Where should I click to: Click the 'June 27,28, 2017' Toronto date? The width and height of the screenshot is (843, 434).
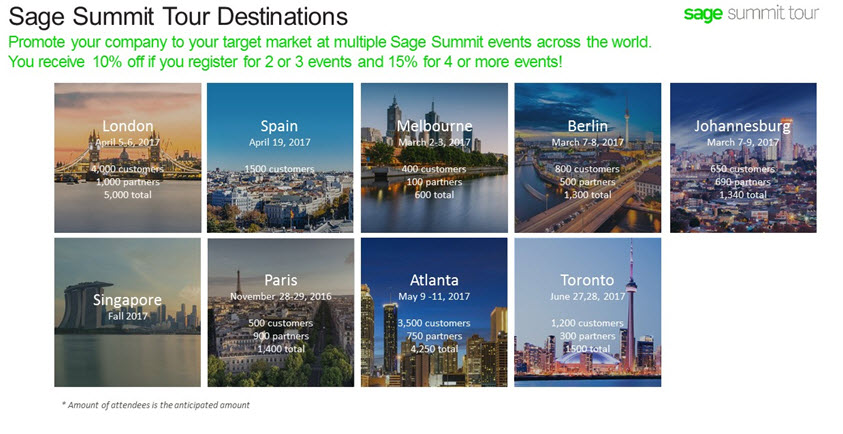coord(588,296)
